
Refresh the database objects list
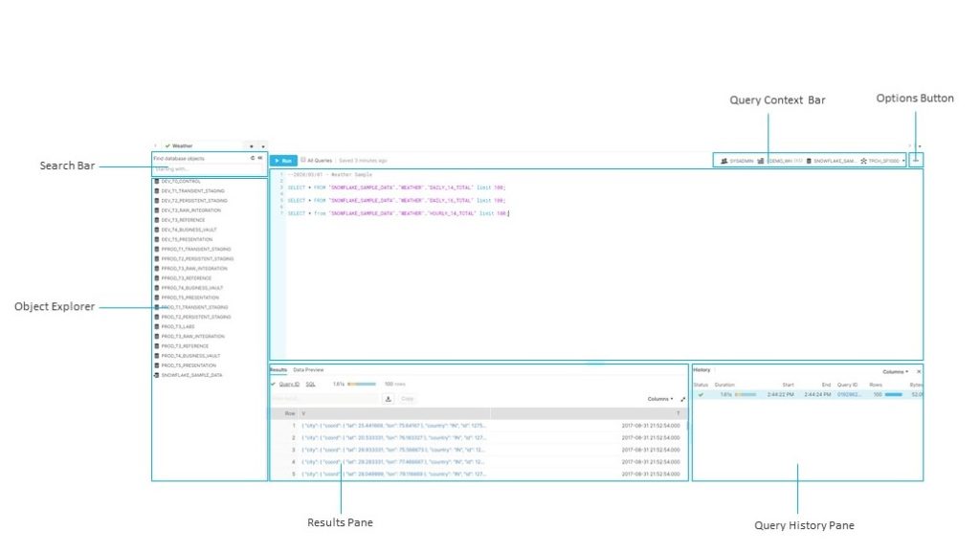tap(253, 158)
